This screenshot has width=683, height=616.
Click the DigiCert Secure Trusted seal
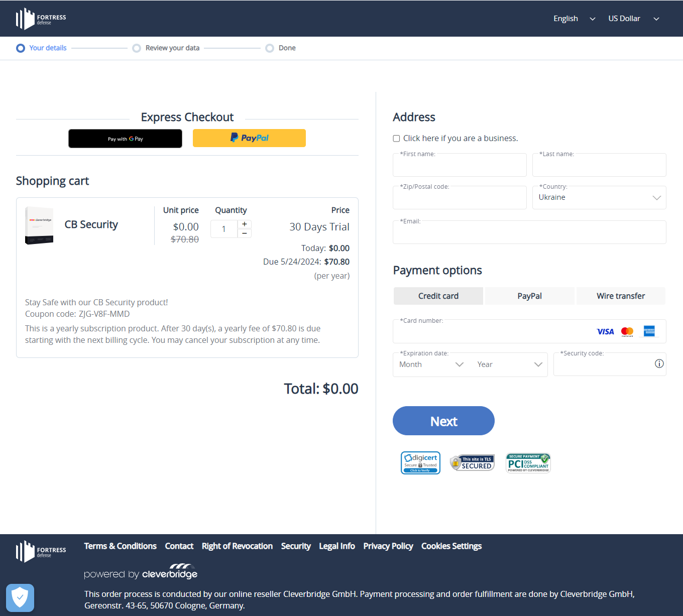tap(421, 463)
